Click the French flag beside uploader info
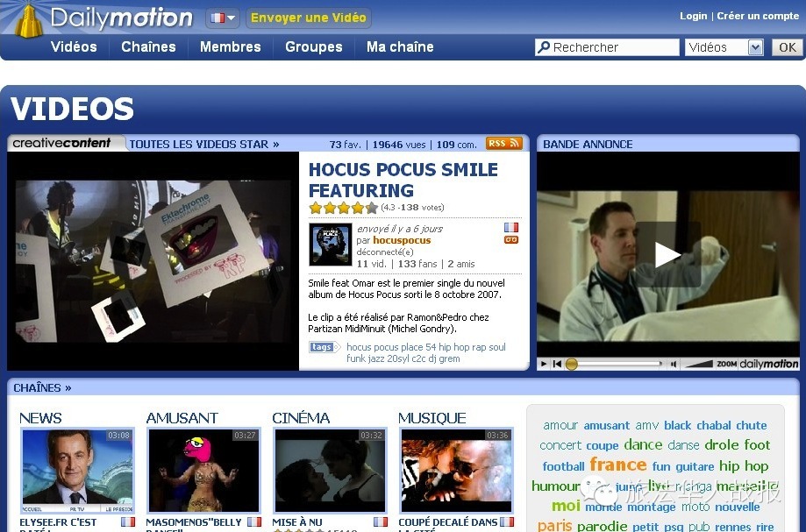 [511, 228]
